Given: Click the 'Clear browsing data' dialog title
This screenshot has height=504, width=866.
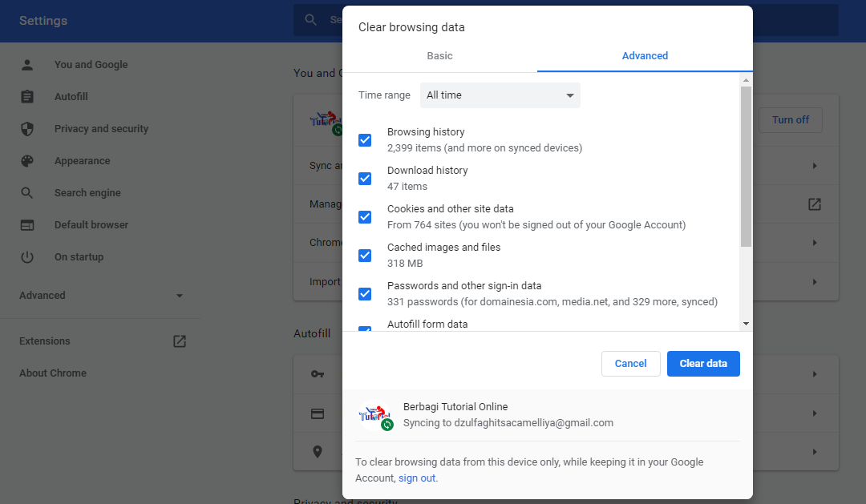Looking at the screenshot, I should (x=411, y=27).
